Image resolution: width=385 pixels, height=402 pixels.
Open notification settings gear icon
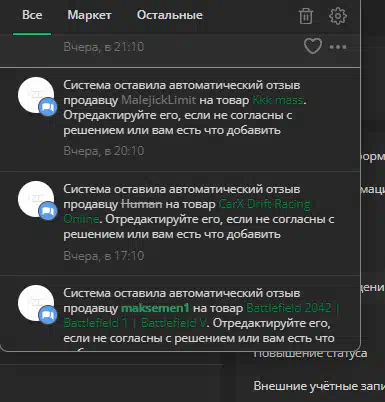338,16
